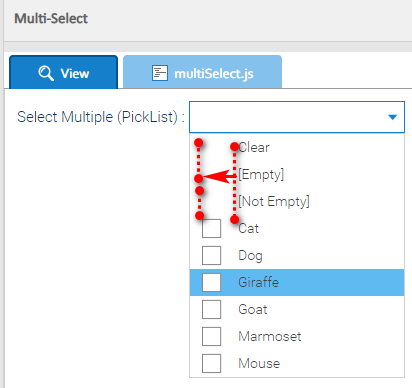
Task: Tick the Dog checkbox
Action: 211,255
